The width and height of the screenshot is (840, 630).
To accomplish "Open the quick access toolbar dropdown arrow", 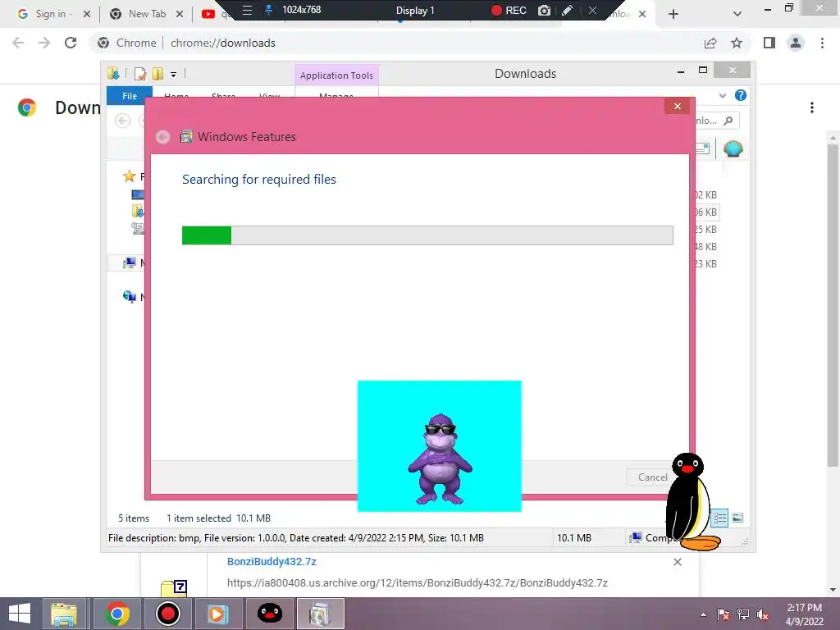I will pyautogui.click(x=174, y=75).
